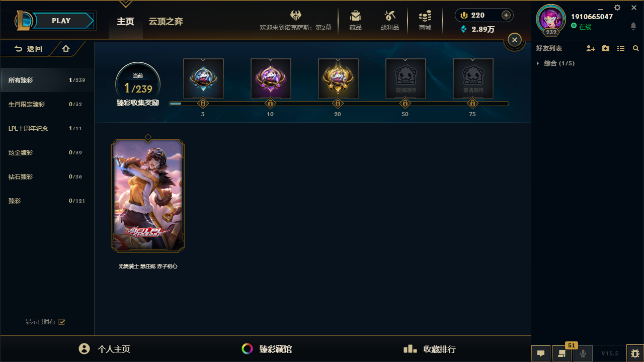The height and width of the screenshot is (362, 644).
Task: Toggle the 显示已拥有 checkbox
Action: [62, 322]
